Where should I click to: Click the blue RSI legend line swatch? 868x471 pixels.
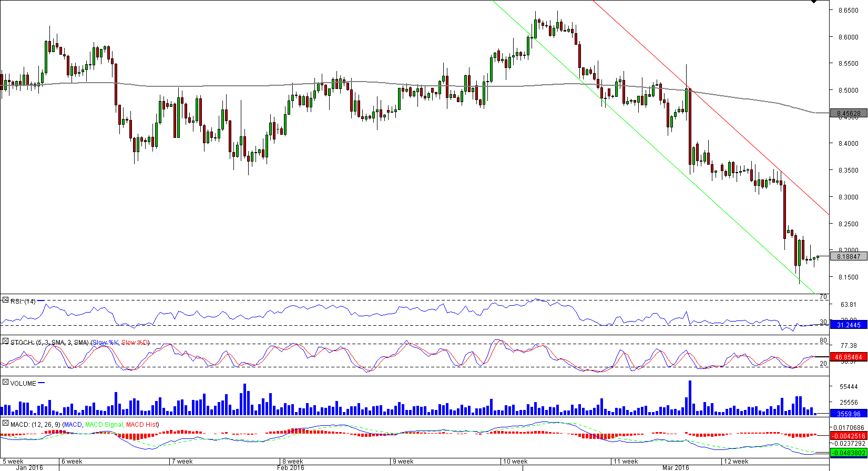[x=41, y=300]
